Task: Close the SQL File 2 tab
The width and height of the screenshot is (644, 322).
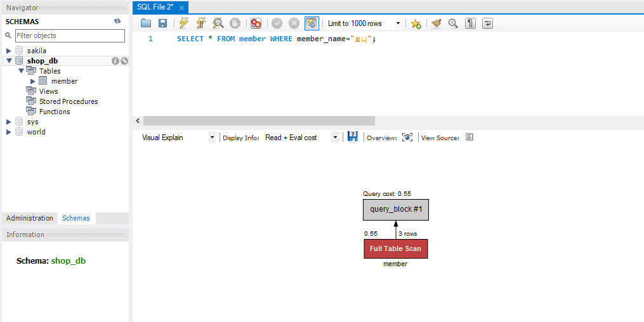Action: (x=181, y=8)
